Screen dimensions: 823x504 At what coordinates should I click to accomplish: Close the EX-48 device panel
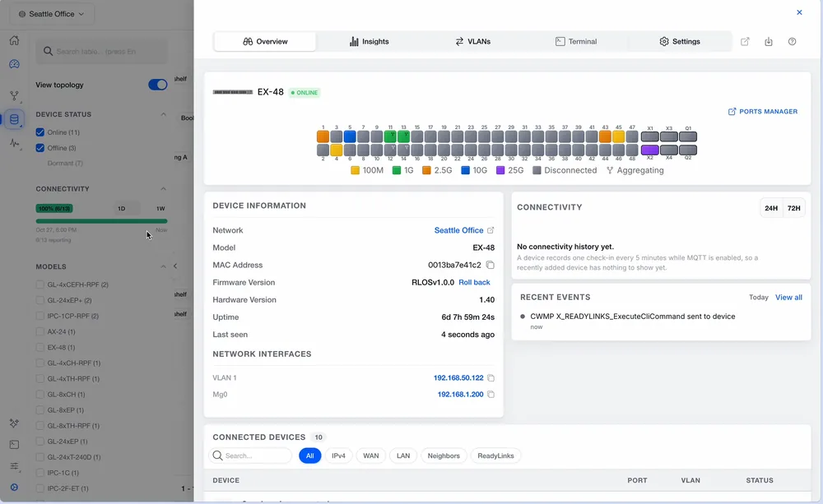point(799,12)
